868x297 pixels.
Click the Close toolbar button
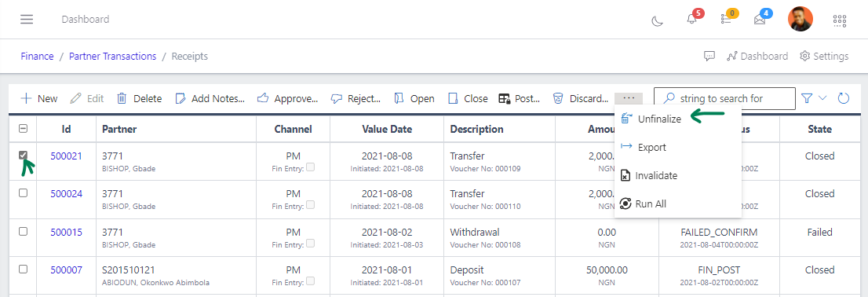[x=468, y=99]
